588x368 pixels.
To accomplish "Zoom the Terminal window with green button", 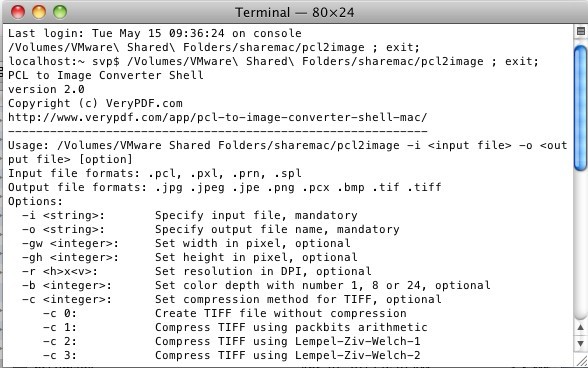I will pyautogui.click(x=60, y=12).
